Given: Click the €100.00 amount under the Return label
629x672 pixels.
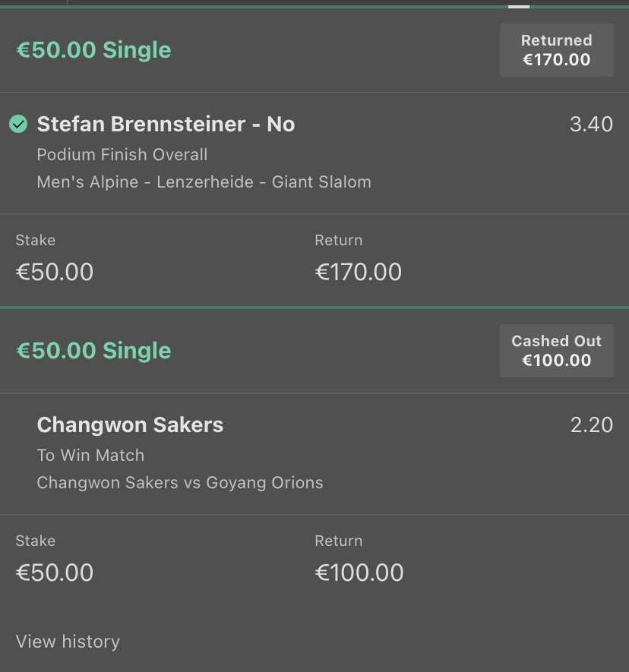Looking at the screenshot, I should point(359,573).
